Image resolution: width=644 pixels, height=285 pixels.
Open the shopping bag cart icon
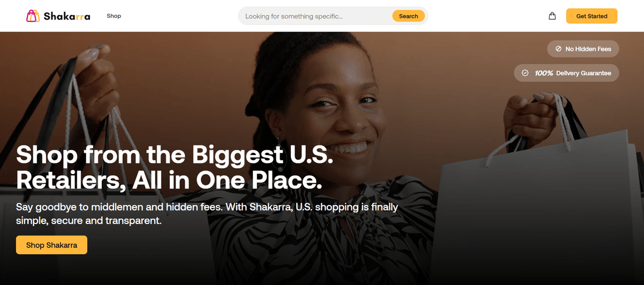click(552, 16)
